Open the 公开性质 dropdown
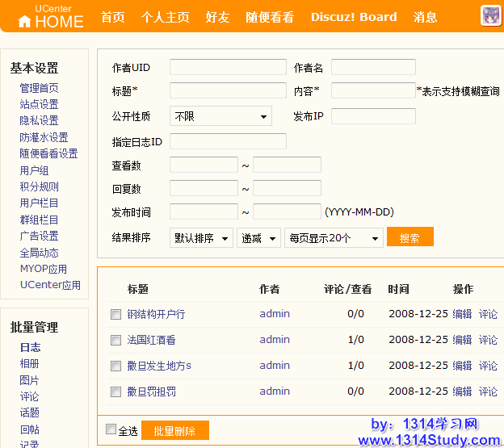The height and width of the screenshot is (448, 504). [220, 116]
